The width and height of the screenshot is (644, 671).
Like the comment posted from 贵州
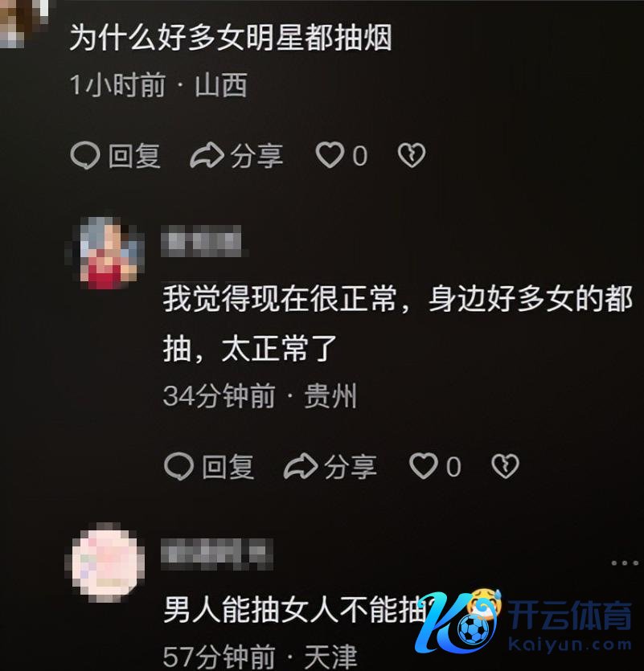coord(424,465)
